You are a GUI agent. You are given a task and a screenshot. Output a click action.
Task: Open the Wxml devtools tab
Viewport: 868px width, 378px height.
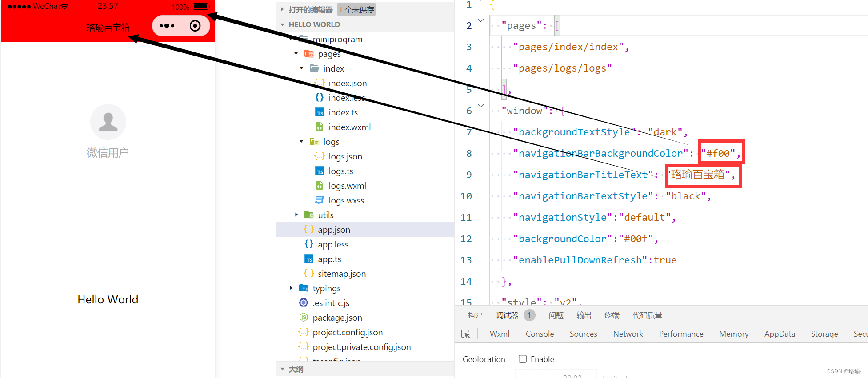[500, 334]
